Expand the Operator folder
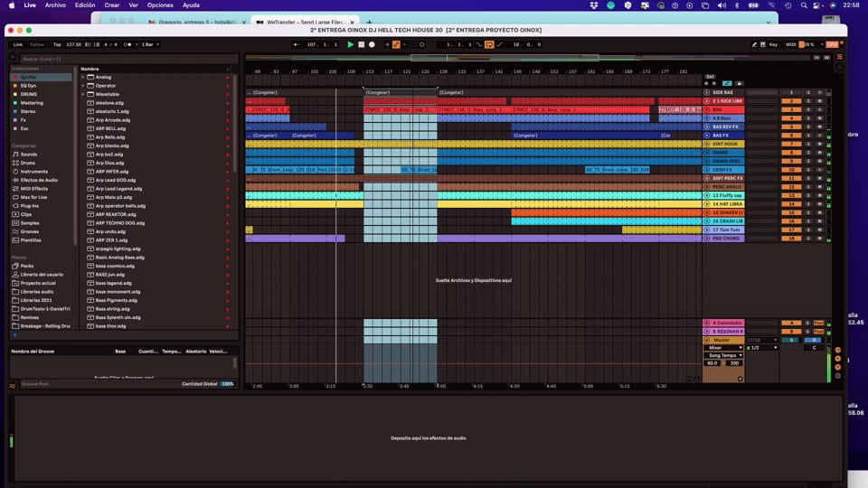The height and width of the screenshot is (488, 868). [83, 86]
